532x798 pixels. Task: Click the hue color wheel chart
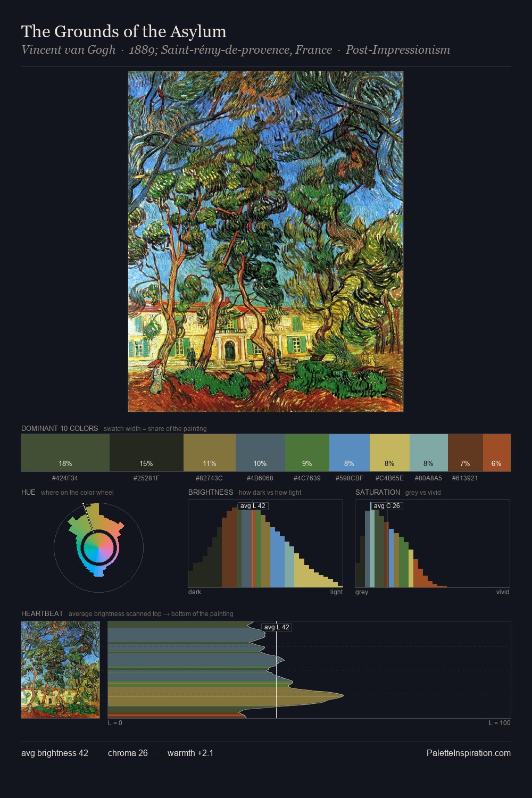98,547
